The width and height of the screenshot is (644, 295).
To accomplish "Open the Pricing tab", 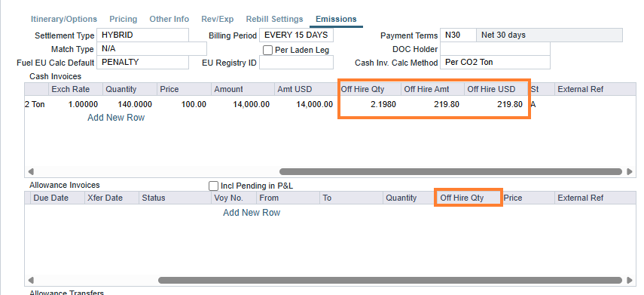I will [x=124, y=19].
